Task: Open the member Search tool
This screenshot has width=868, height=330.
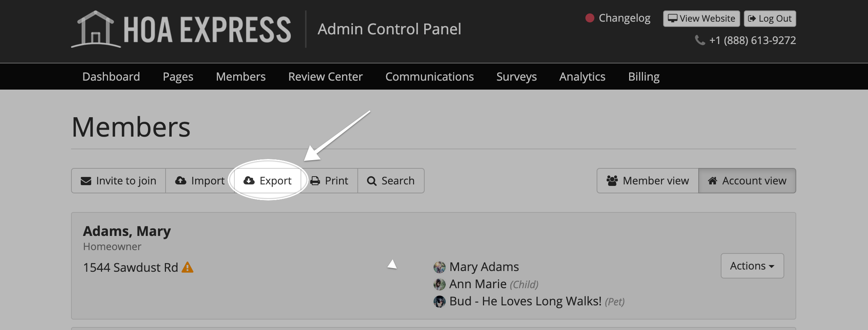Action: pyautogui.click(x=391, y=181)
